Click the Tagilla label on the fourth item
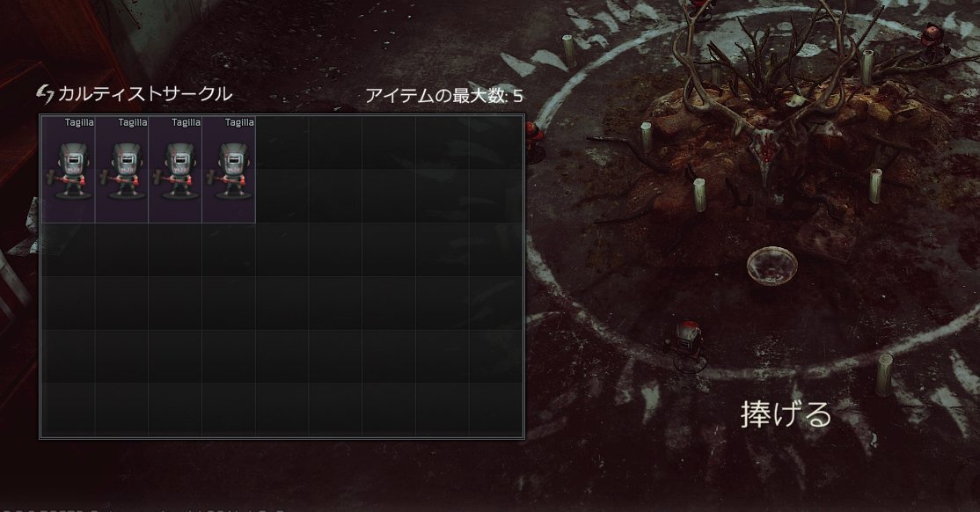This screenshot has width=980, height=512. (239, 122)
